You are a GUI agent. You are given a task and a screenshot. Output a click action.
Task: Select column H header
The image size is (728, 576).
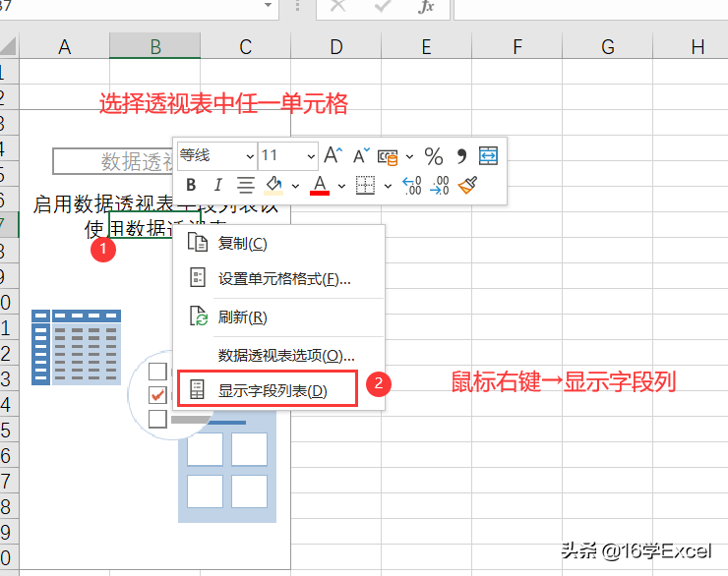691,46
